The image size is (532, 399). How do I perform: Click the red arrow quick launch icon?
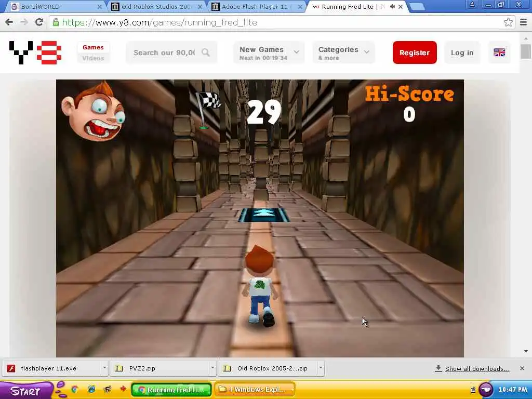pos(123,389)
